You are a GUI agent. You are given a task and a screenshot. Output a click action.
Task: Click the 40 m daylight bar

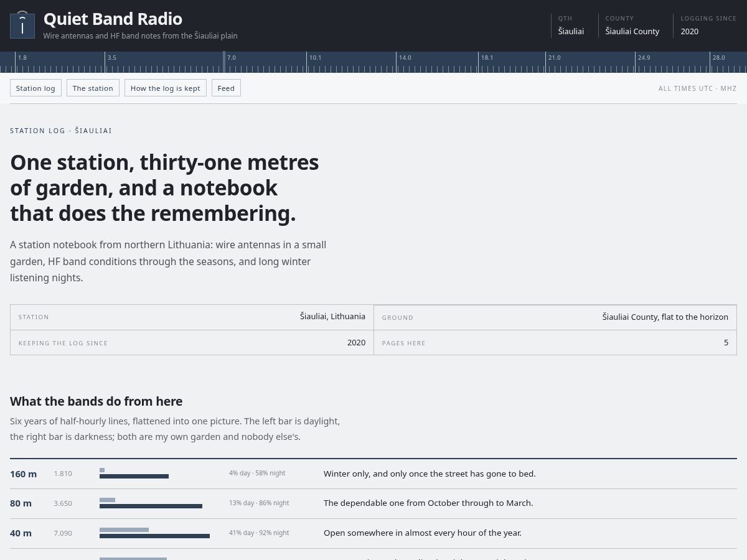tap(124, 530)
